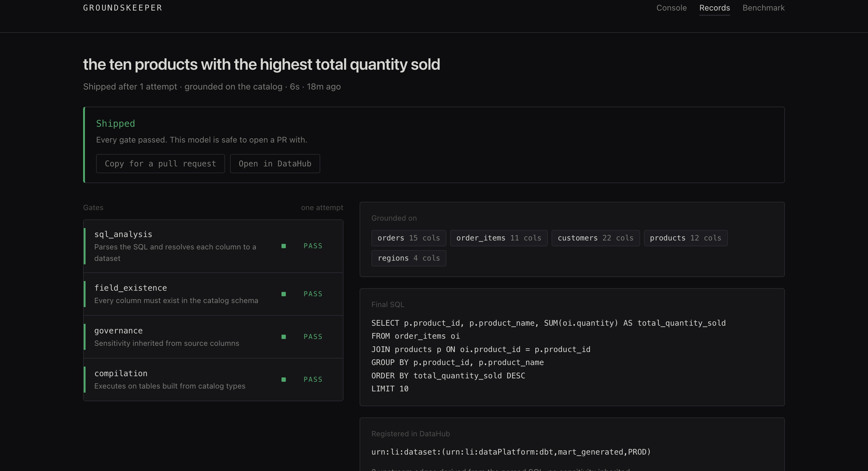Click 'Parses the SQL and resolves' description
The width and height of the screenshot is (868, 471).
(x=175, y=253)
